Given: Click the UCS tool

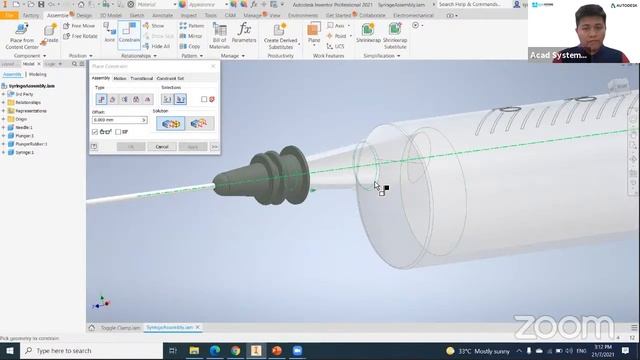Looking at the screenshot, I should point(336,47).
